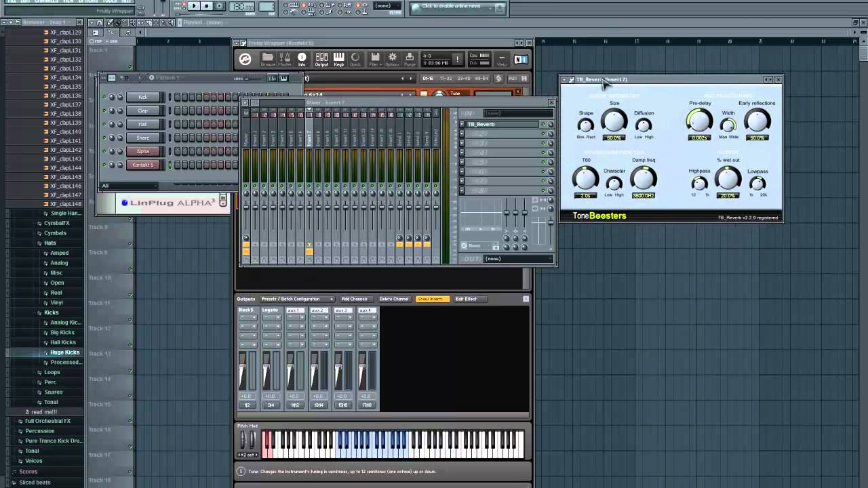Viewport: 868px width, 488px height.
Task: Toggle the Hat channel mute LED
Action: click(104, 124)
